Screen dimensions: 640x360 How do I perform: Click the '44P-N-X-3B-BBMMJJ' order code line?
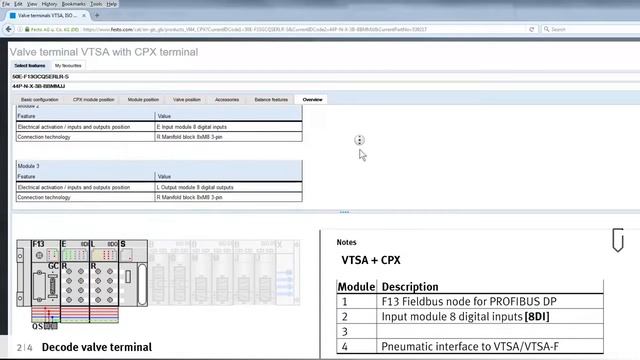(39, 87)
